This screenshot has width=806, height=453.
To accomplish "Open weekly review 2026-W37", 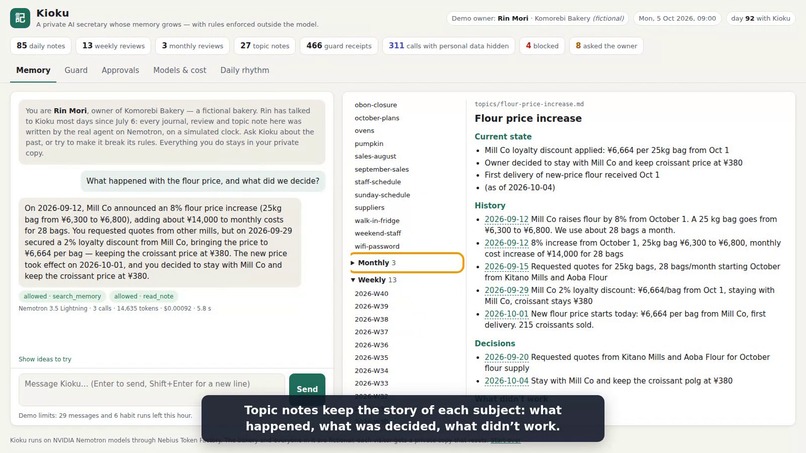I will 371,332.
